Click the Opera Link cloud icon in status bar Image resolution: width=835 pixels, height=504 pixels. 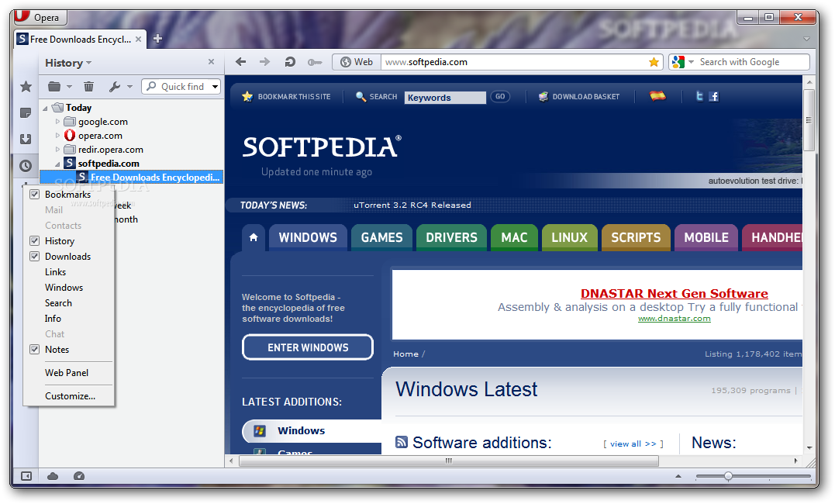pos(53,476)
